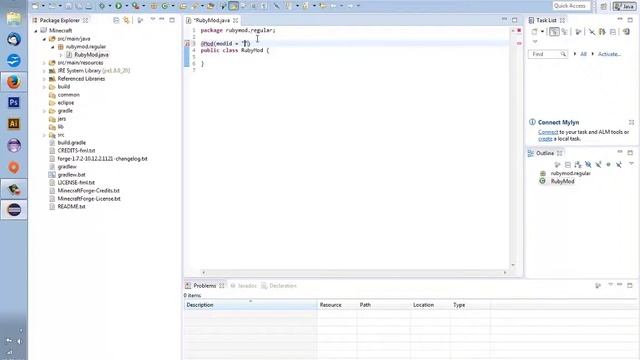Click the Back navigation arrow icon
The image size is (640, 360).
333,6
